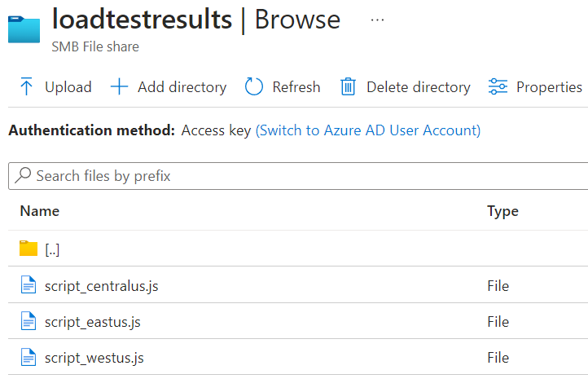Click the magnifier search icon
The width and height of the screenshot is (588, 392).
23,175
